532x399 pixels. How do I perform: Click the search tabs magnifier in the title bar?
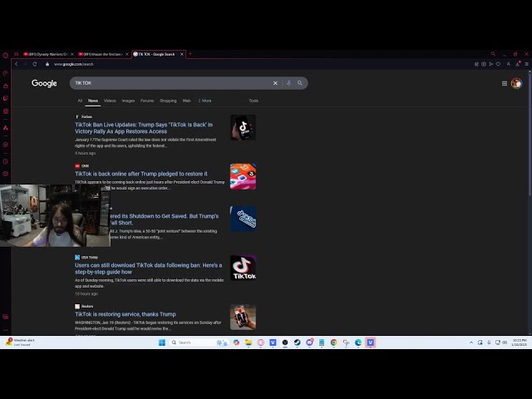pos(493,54)
